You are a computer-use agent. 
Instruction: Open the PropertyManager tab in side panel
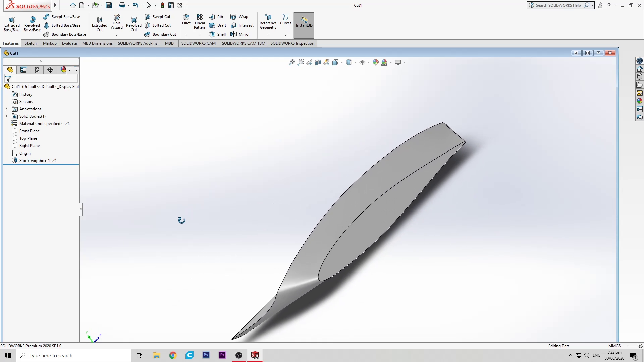point(23,70)
